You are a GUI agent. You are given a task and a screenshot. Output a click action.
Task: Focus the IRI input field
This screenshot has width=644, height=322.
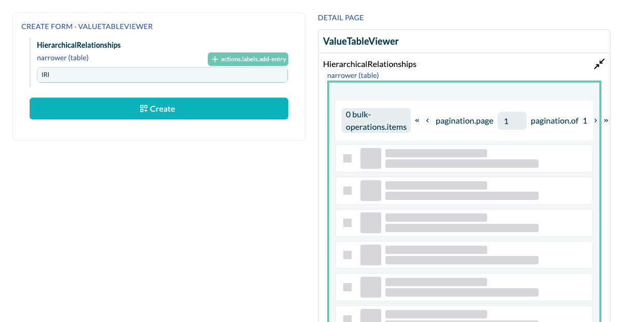coord(162,75)
